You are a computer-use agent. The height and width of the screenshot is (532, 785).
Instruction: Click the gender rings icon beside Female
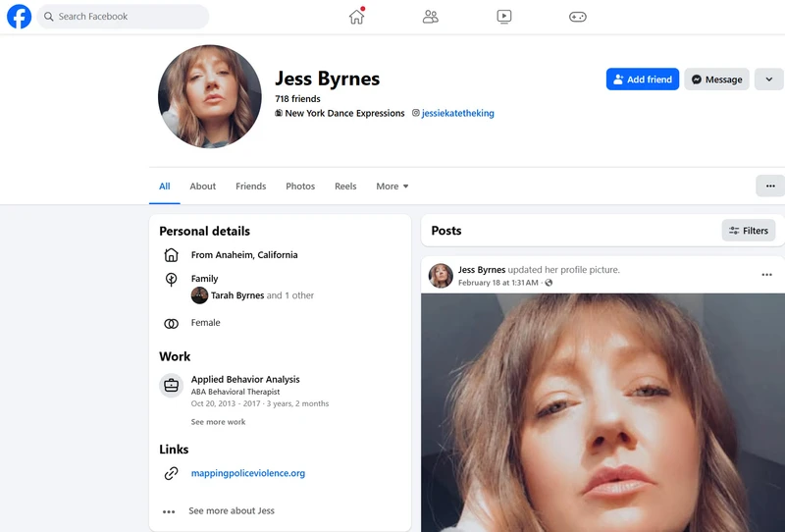[171, 324]
